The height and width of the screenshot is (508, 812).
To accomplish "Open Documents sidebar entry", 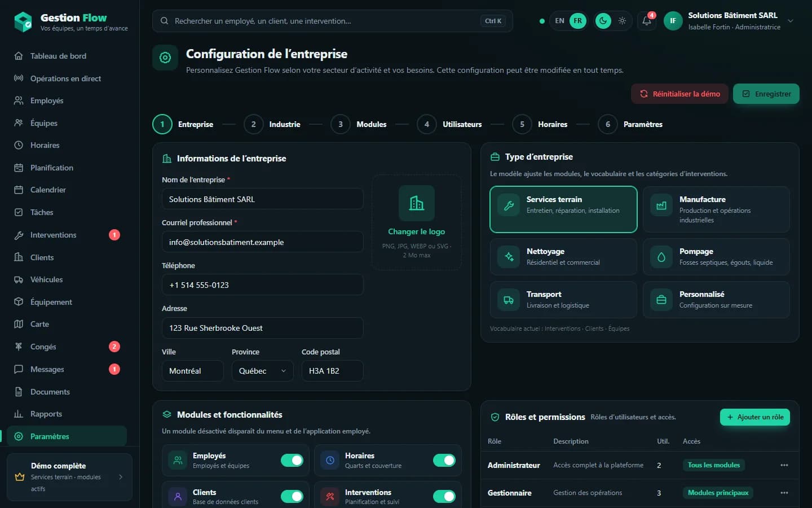I will click(x=67, y=392).
